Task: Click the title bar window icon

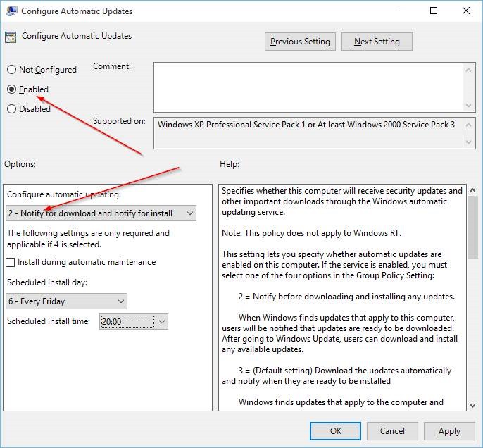Action: point(11,11)
